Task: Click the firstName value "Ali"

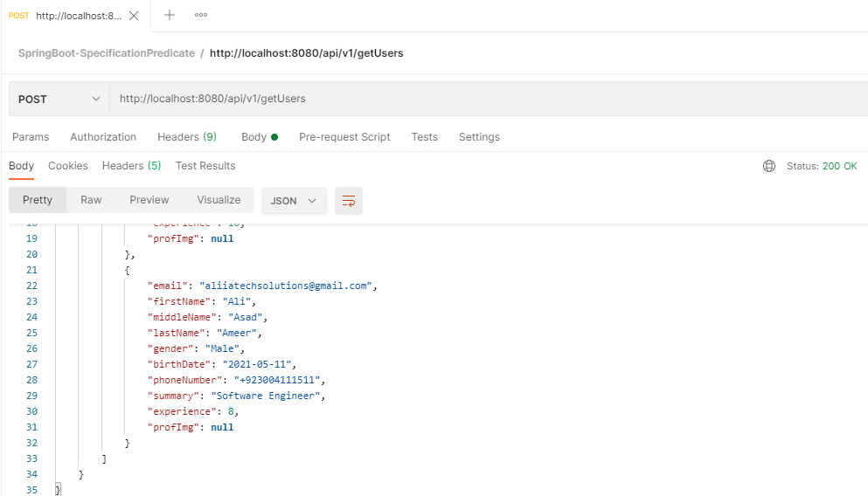Action: (237, 301)
